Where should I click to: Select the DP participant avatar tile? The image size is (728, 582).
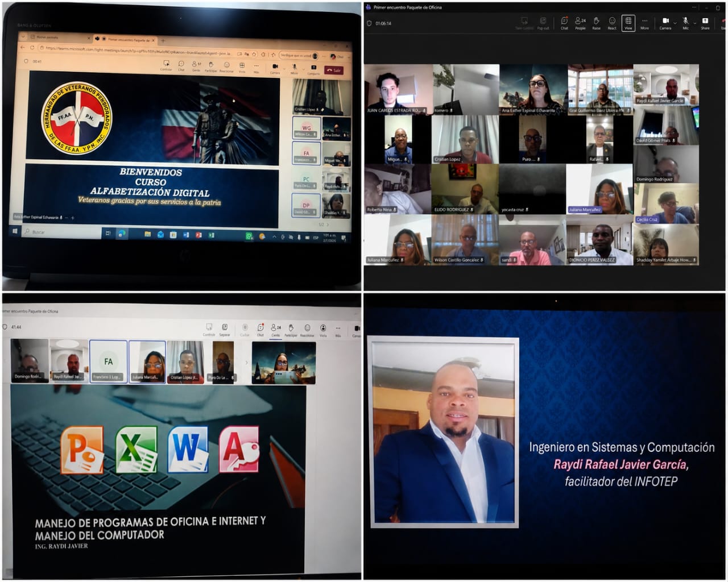(306, 206)
